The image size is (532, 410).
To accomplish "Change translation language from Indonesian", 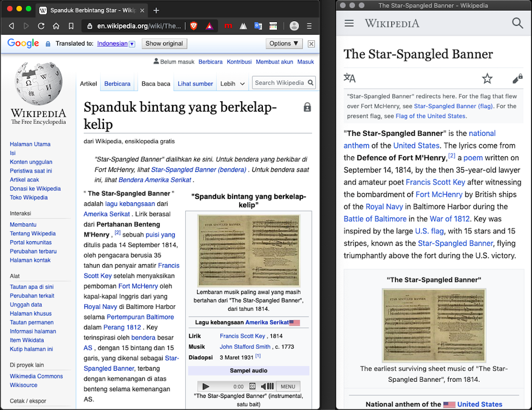I will tap(116, 44).
